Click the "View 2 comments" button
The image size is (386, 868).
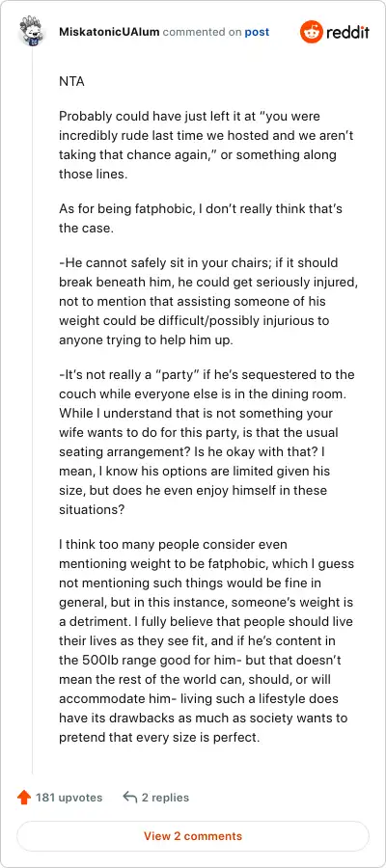click(x=193, y=836)
